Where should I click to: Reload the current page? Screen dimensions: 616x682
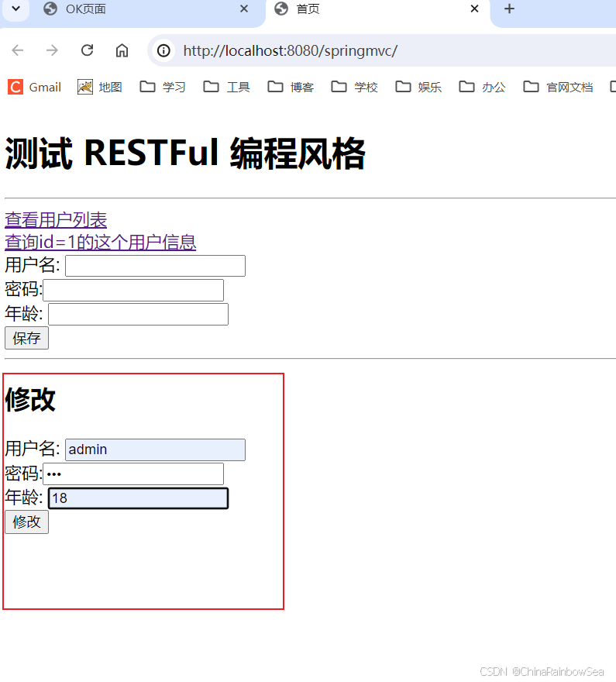88,50
